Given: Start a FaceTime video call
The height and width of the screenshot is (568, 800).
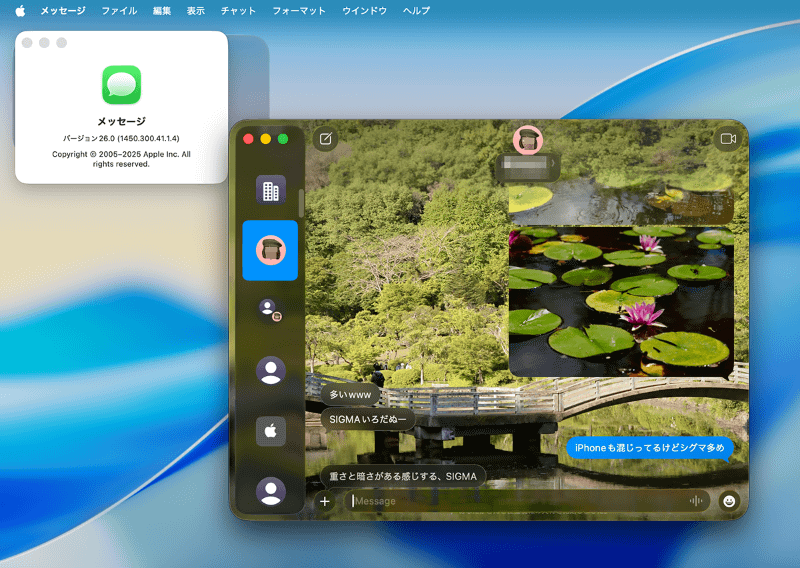Looking at the screenshot, I should (x=728, y=139).
